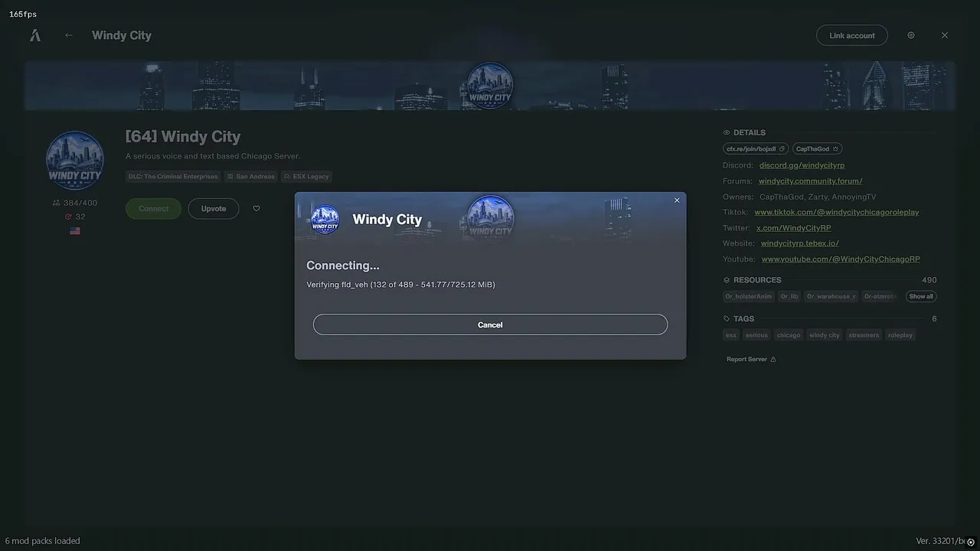This screenshot has height=551, width=980.
Task: Click the version number in the status bar
Action: point(940,542)
